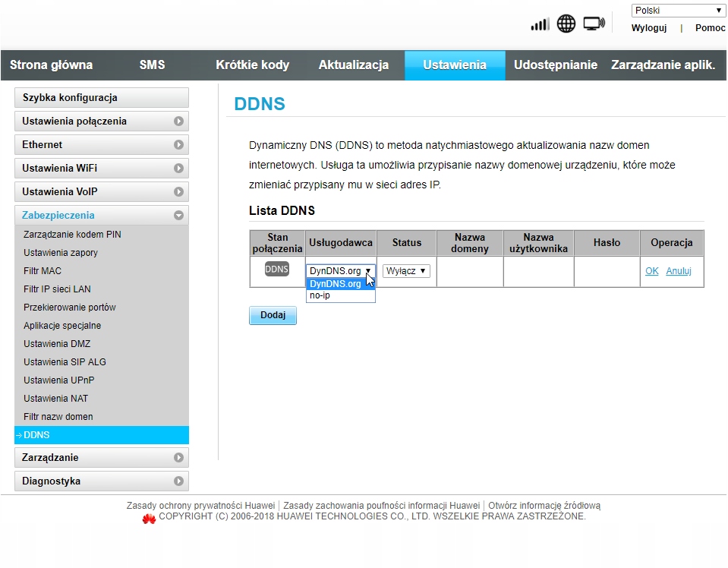Image resolution: width=728 pixels, height=568 pixels.
Task: Click the Anuluj link
Action: pos(679,271)
